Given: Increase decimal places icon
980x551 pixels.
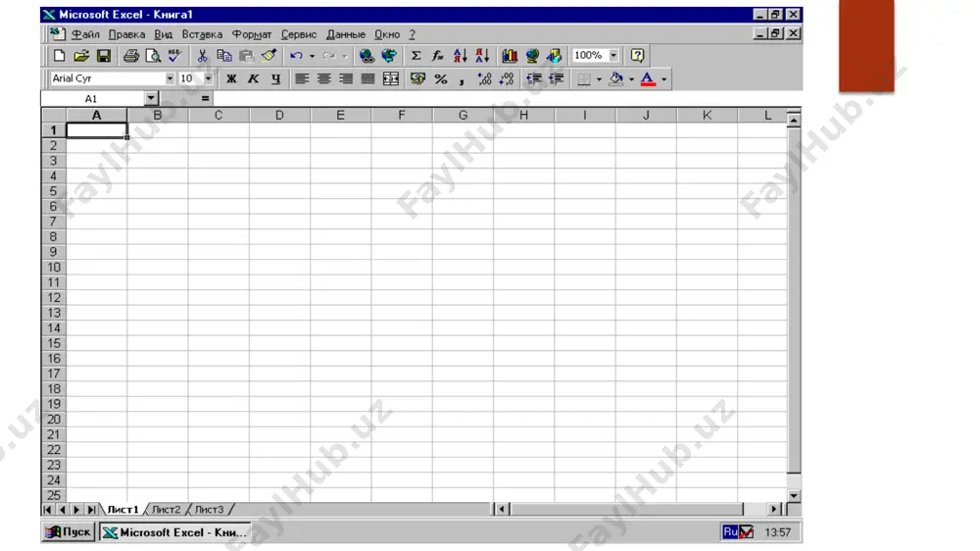Looking at the screenshot, I should click(484, 78).
